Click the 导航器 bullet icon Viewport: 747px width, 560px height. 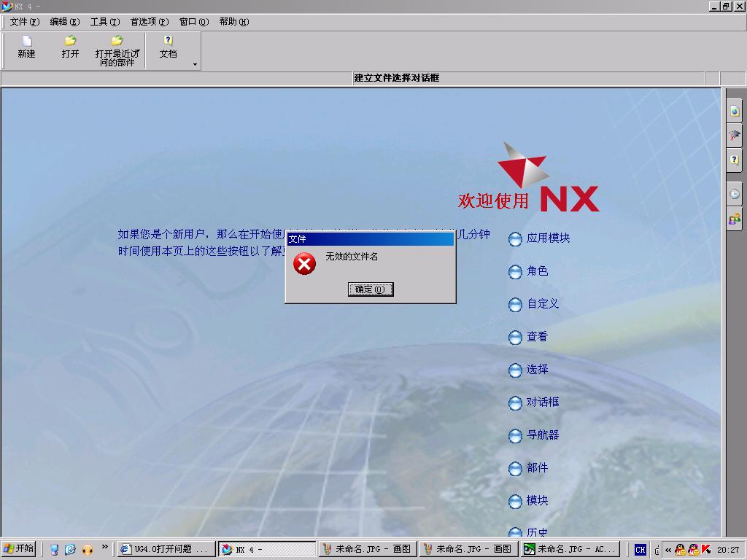tap(515, 436)
